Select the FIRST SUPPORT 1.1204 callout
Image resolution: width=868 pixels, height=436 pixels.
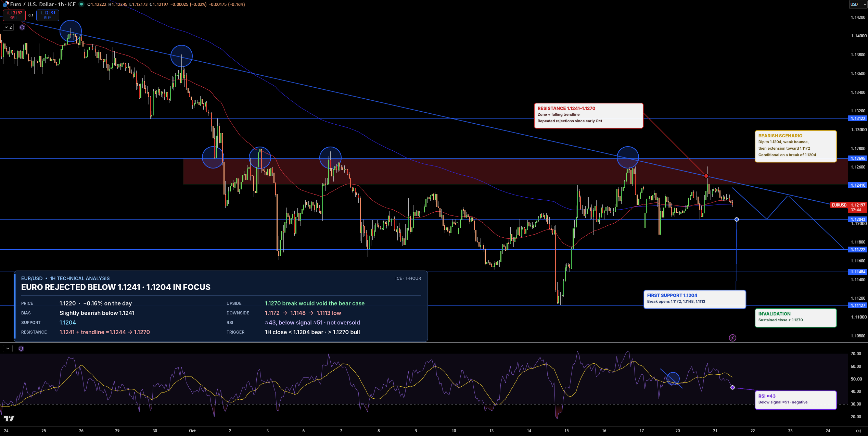[694, 299]
